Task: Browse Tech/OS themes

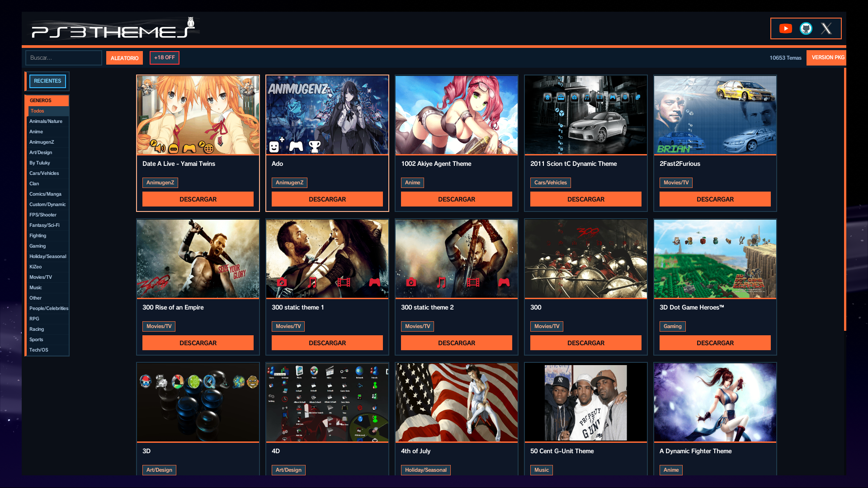Action: point(47,350)
